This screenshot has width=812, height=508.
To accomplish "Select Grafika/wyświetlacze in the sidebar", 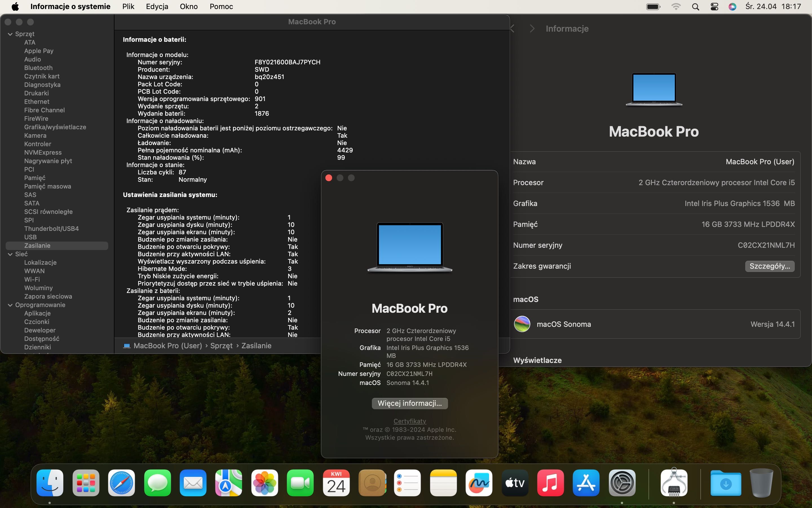I will pos(55,127).
